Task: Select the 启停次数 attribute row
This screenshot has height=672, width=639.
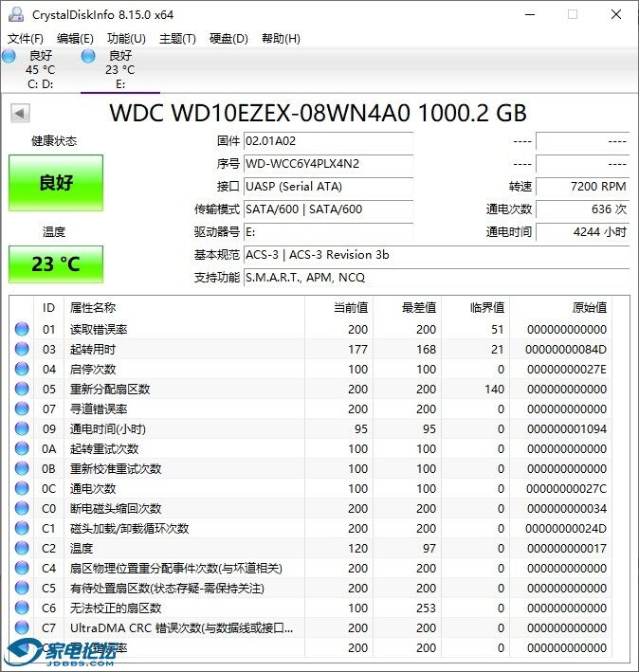Action: (311, 369)
